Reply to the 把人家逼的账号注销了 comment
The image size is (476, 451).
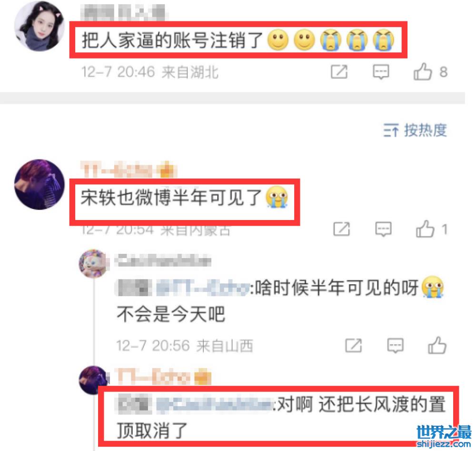point(381,71)
